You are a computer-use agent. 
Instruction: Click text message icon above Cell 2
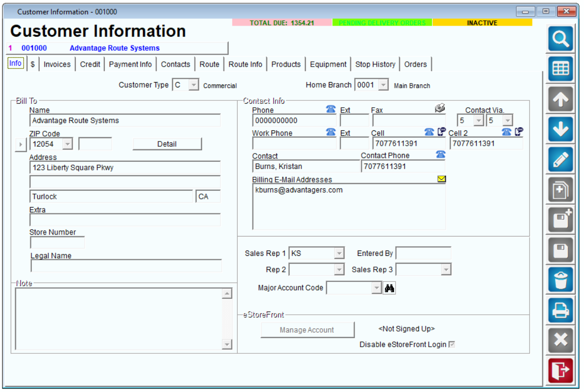point(518,132)
